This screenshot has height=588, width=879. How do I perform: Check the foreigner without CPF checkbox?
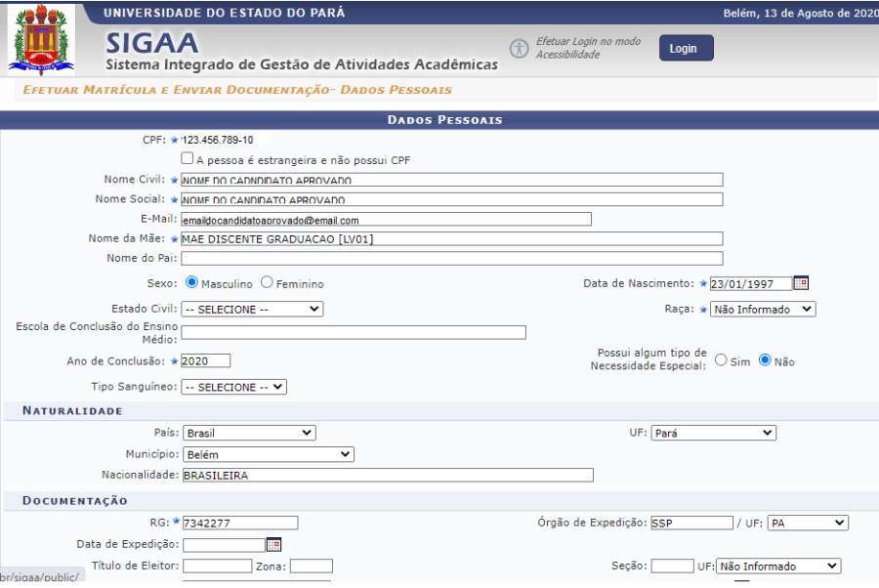188,158
